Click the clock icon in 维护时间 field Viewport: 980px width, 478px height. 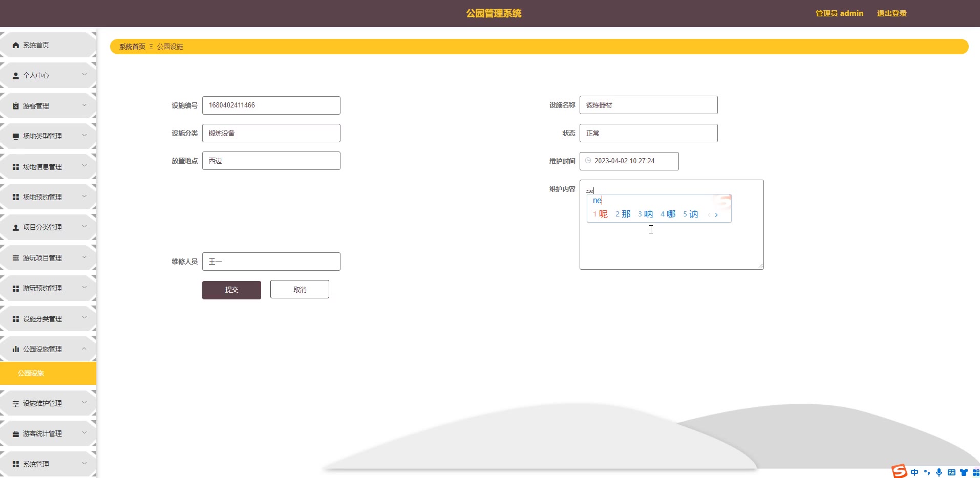588,161
